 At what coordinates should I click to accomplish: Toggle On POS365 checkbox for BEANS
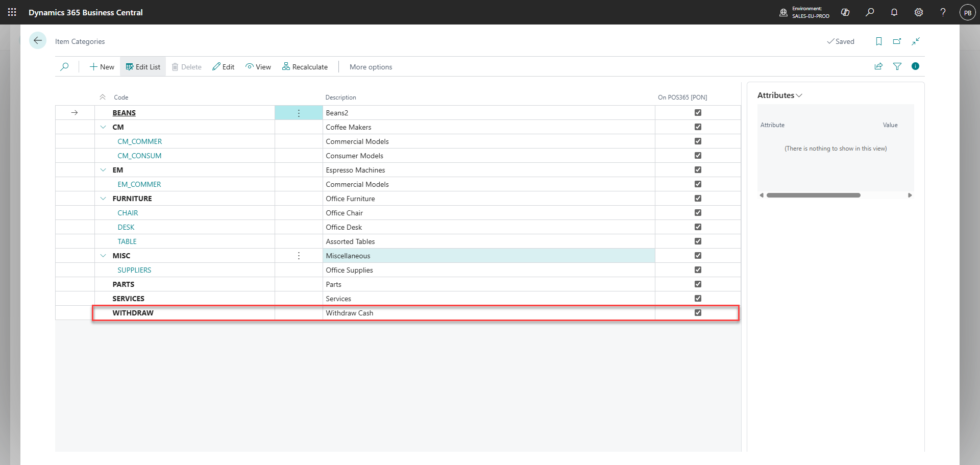pos(698,113)
